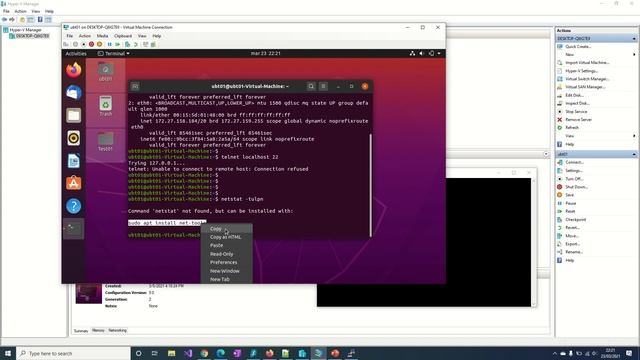Click the terminal new tab icon
Image resolution: width=640 pixels, height=360 pixels.
(x=135, y=86)
